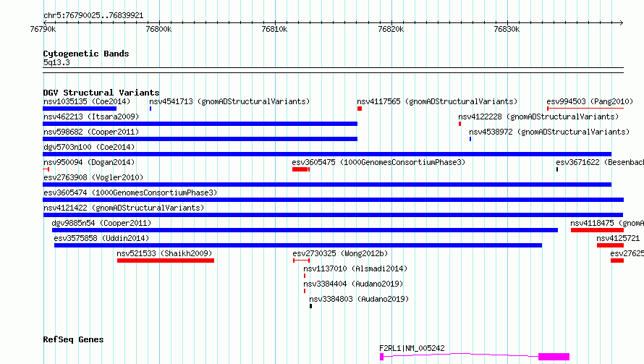The image size is (644, 364).
Task: Click nsv4125721 variant label
Action: coord(618,238)
